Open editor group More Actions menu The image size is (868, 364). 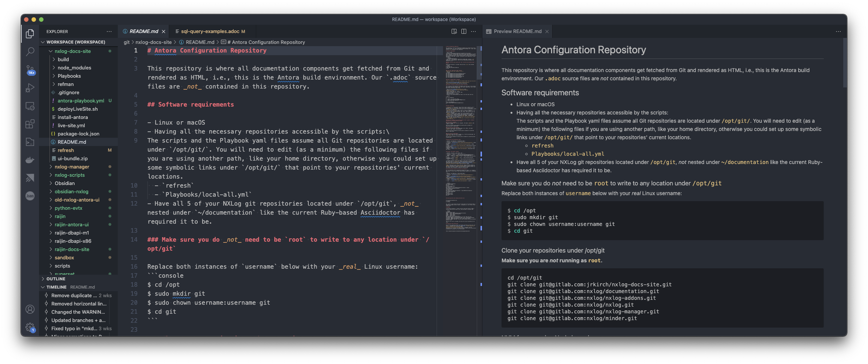(474, 32)
